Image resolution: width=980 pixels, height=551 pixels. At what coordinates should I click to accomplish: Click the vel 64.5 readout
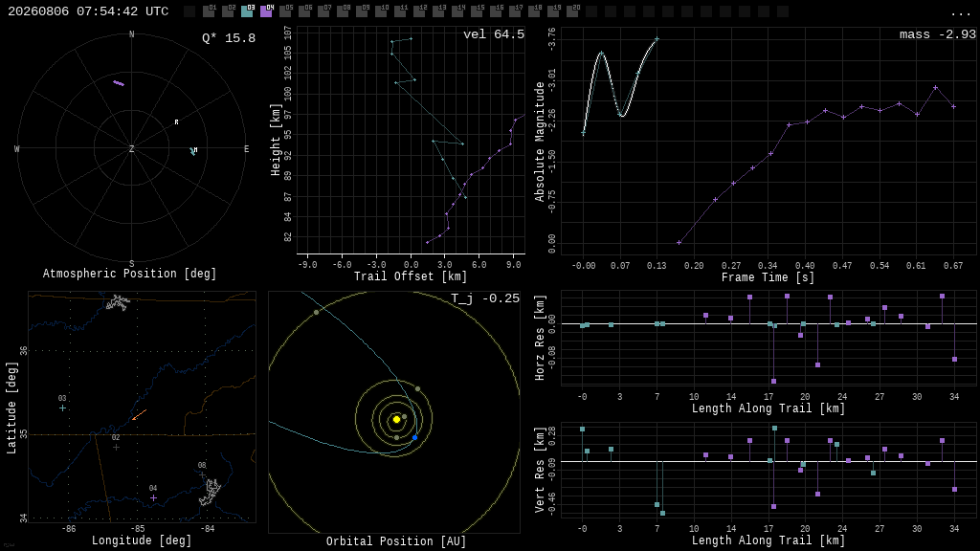[x=494, y=34]
